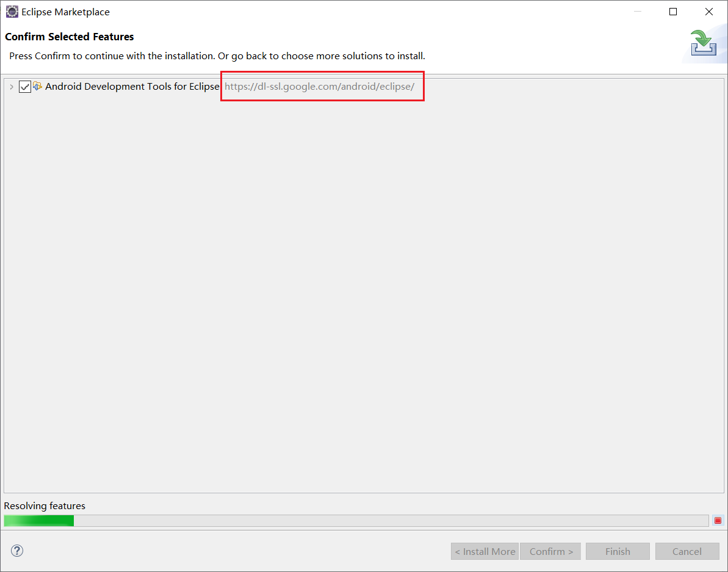Click the Resolving features status label
Image resolution: width=728 pixels, height=572 pixels.
pyautogui.click(x=45, y=505)
